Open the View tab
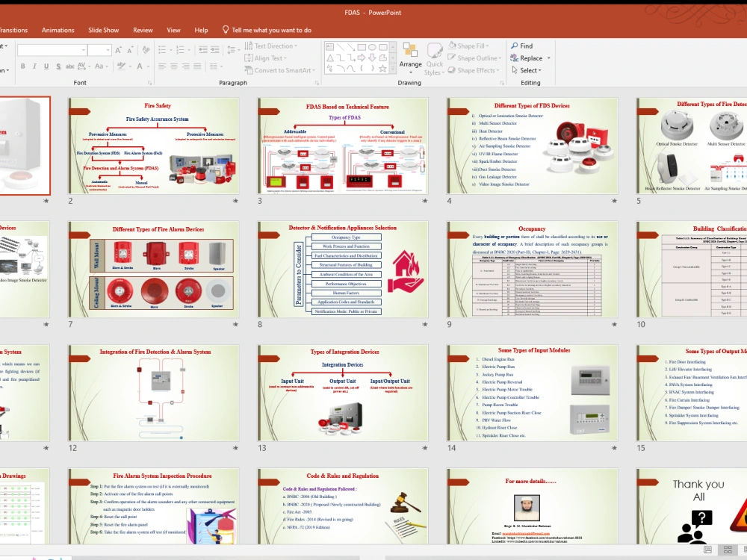This screenshot has width=747, height=560. point(173,30)
